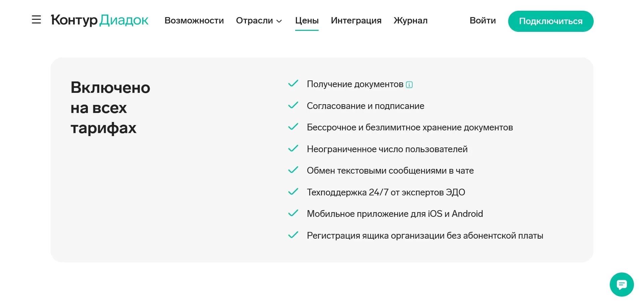Click the checkmark beside Мобильное приложение
This screenshot has height=306, width=644.
coord(293,213)
